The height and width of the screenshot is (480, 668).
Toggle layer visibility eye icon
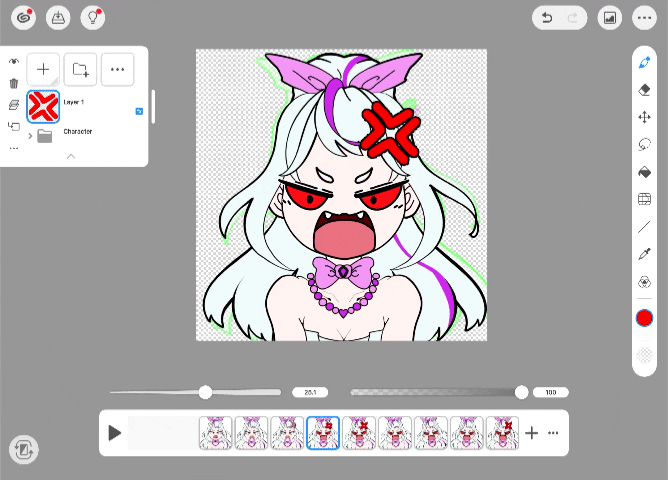click(x=14, y=62)
